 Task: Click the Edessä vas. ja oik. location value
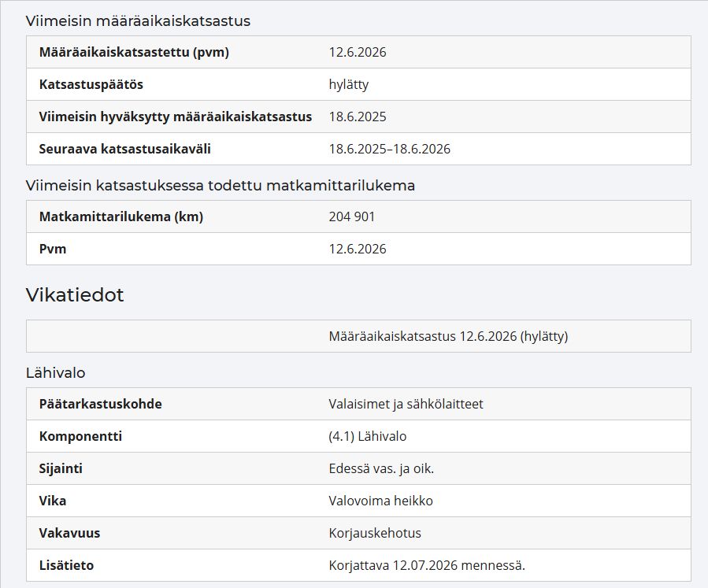381,468
